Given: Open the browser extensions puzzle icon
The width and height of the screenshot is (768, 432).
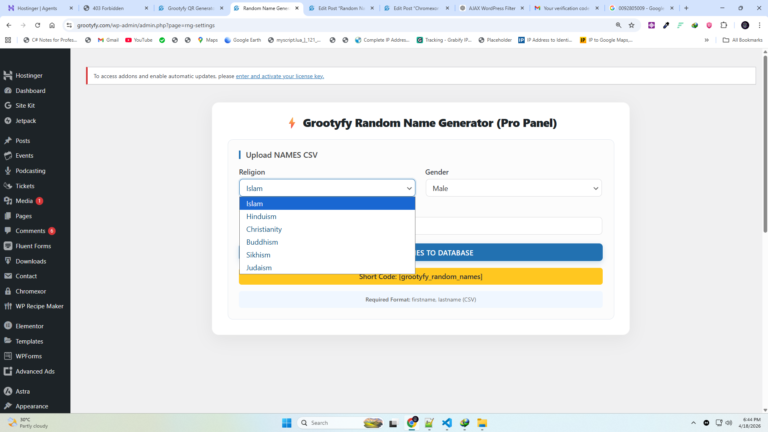Looking at the screenshot, I should pyautogui.click(x=724, y=25).
